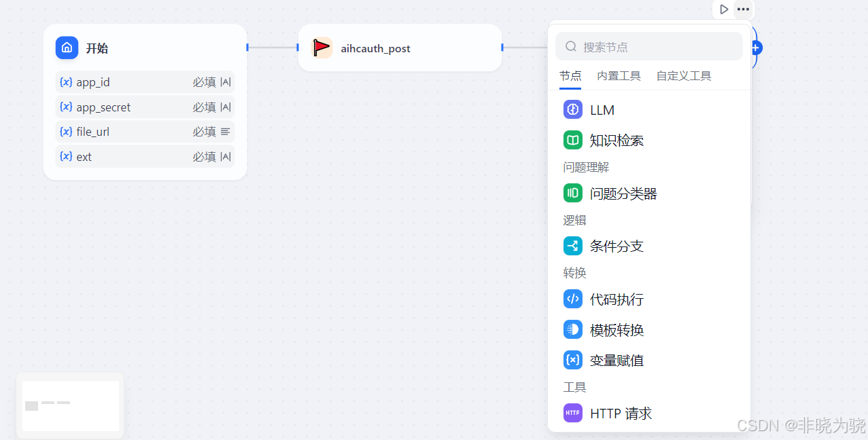Click the 问题理解 section heading
The height and width of the screenshot is (440, 868).
(x=586, y=167)
